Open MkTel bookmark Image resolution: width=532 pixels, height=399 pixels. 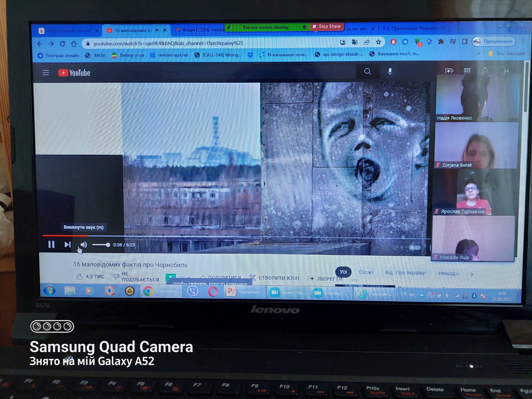tap(95, 55)
